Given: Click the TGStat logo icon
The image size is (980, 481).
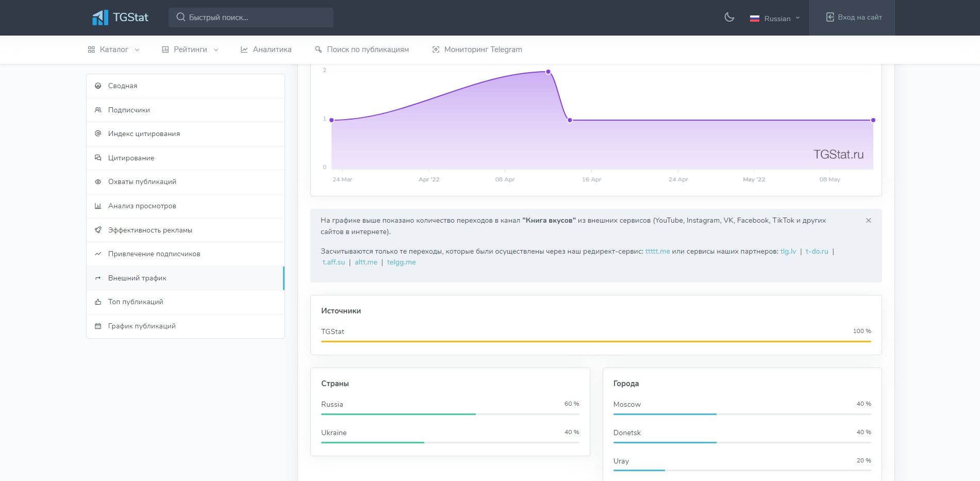Looking at the screenshot, I should point(100,18).
